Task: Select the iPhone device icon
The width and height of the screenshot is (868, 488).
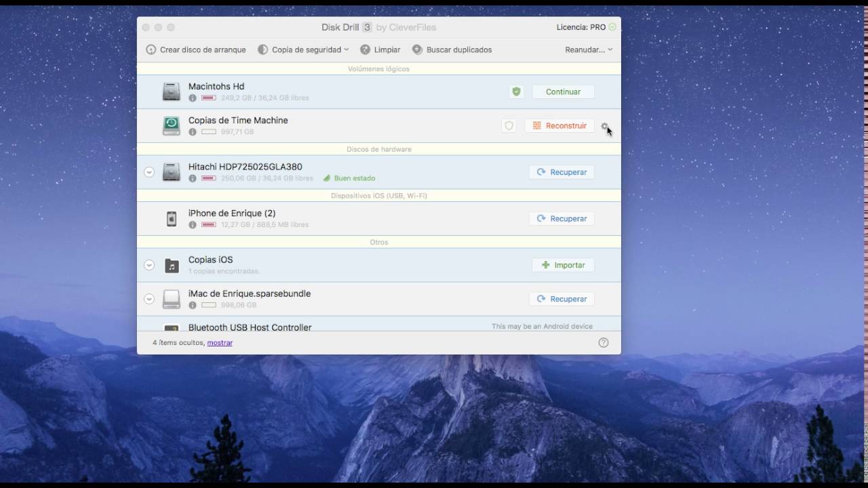Action: [172, 218]
